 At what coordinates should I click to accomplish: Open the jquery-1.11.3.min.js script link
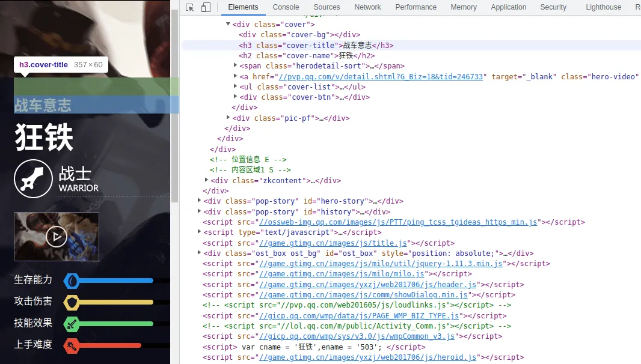tap(380, 264)
